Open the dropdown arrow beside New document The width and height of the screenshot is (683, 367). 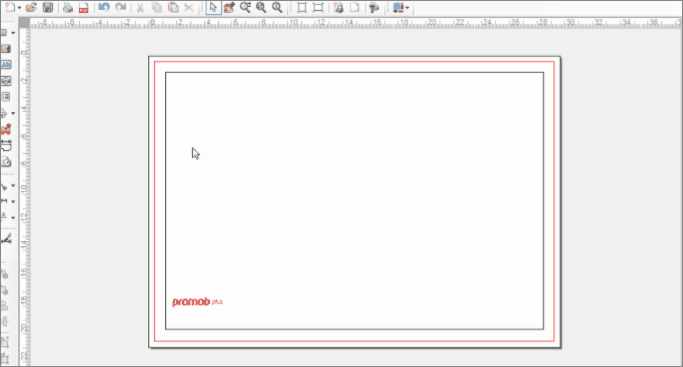coord(19,8)
